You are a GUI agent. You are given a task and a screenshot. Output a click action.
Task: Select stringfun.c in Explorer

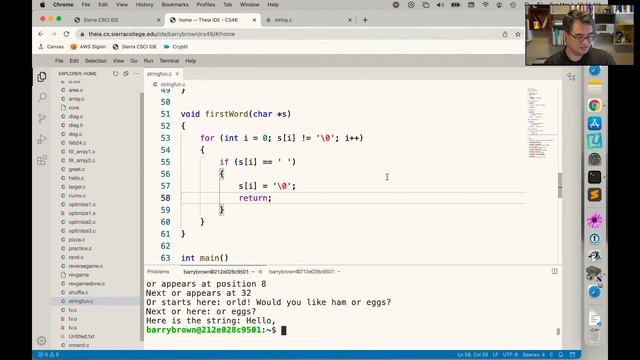(x=81, y=301)
